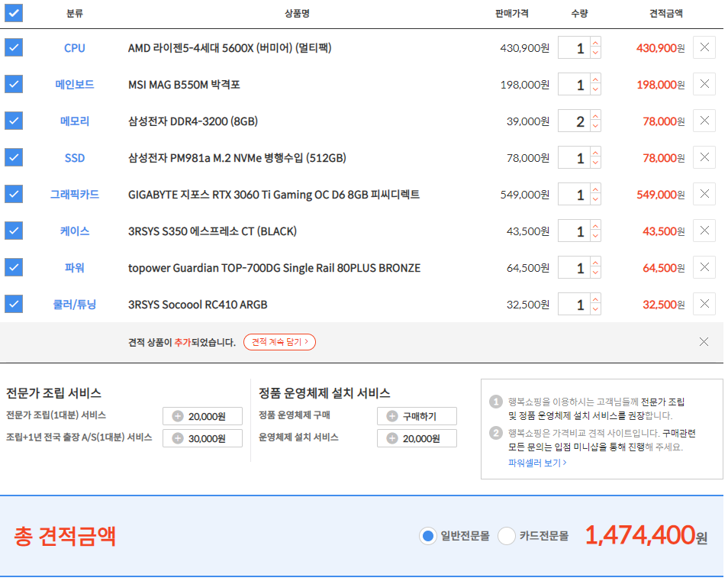Increase 그래픽카드 quantity with up arrow

click(595, 189)
